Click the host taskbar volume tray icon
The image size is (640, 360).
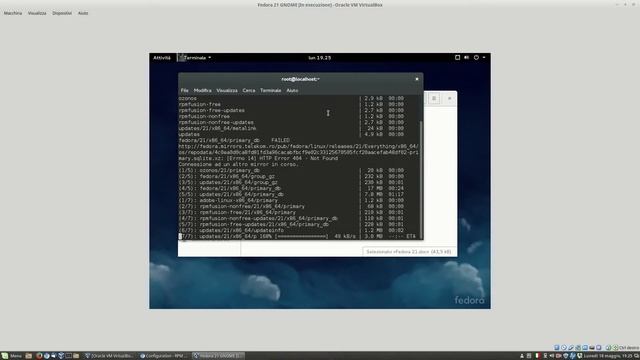[x=551, y=356]
